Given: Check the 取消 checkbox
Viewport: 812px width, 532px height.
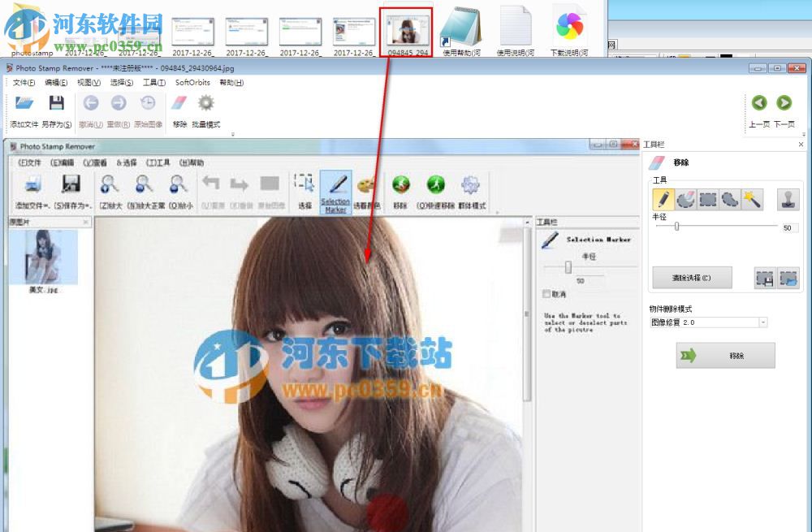Looking at the screenshot, I should coord(546,294).
